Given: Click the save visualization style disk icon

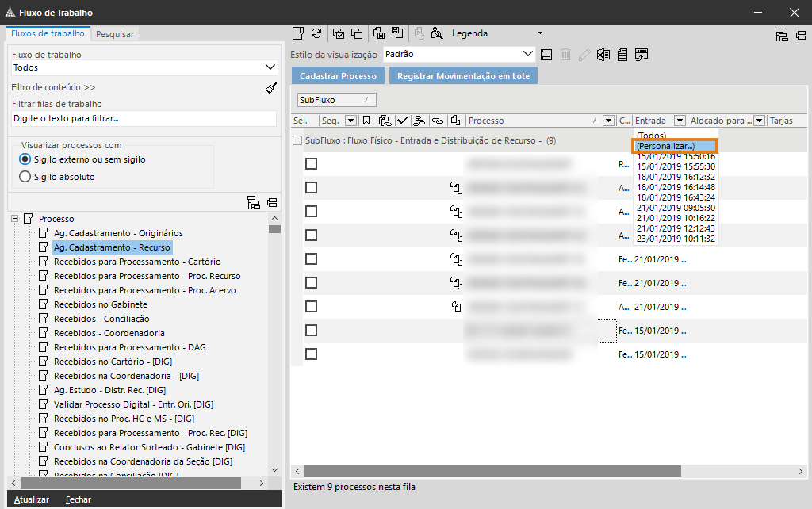Looking at the screenshot, I should (x=546, y=55).
